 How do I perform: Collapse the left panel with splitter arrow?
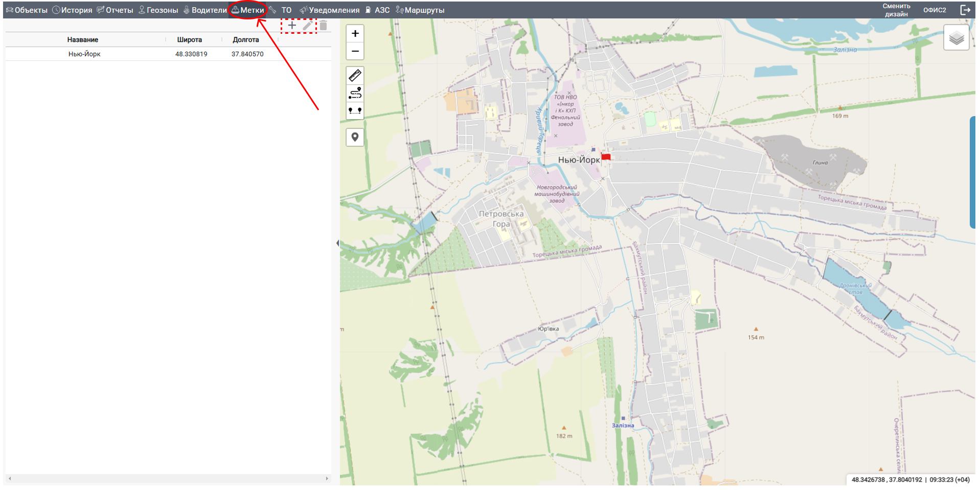[337, 243]
